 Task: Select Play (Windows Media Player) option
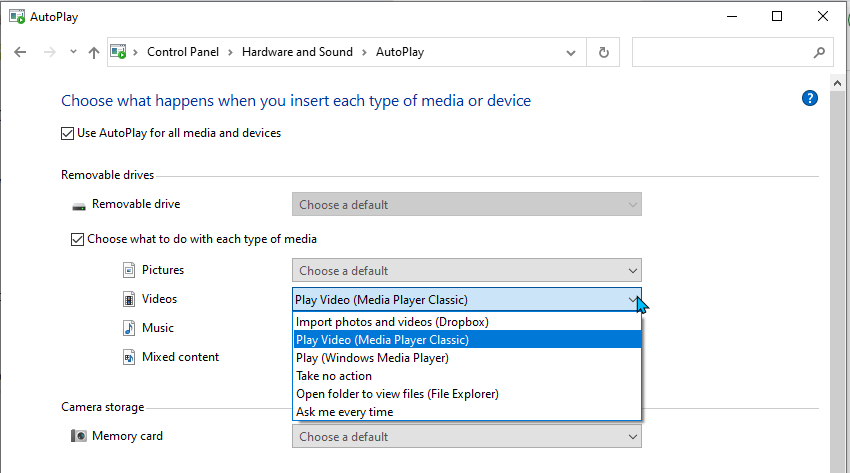click(372, 358)
